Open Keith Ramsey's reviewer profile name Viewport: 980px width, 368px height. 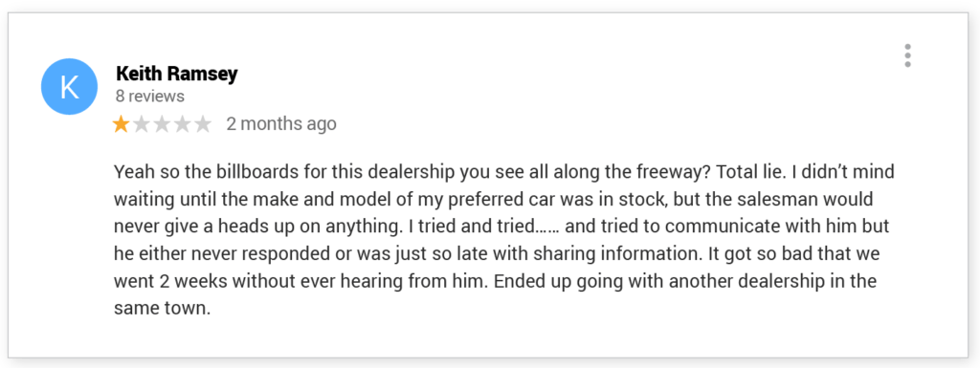[x=177, y=75]
